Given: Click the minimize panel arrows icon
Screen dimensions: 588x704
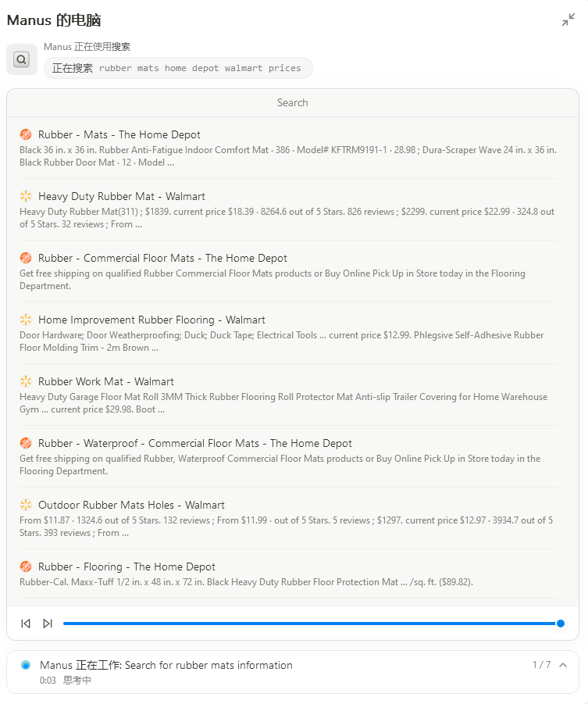Looking at the screenshot, I should tap(568, 20).
